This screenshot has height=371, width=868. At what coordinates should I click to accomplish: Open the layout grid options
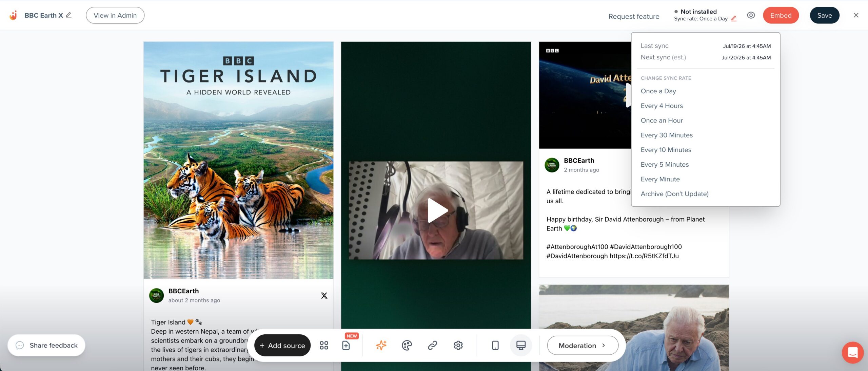click(324, 345)
